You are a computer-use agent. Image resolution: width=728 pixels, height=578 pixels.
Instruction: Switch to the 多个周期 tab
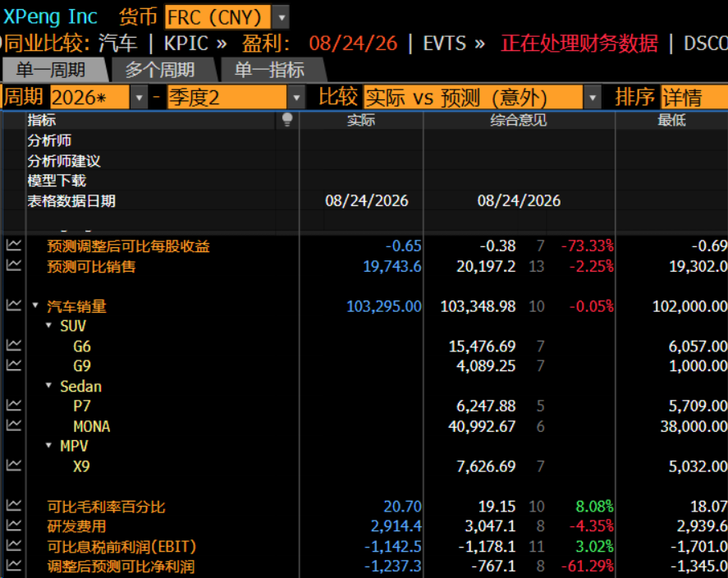coord(160,70)
